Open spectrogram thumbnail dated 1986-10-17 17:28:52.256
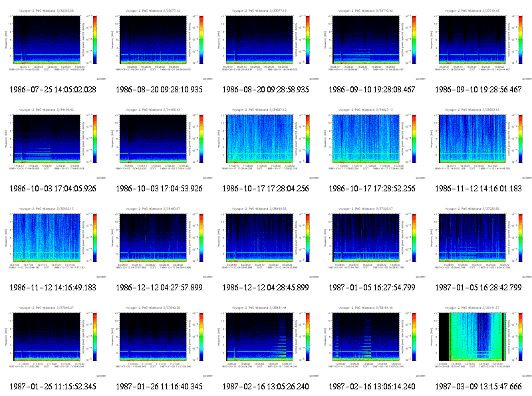The image size is (532, 396). click(x=372, y=143)
